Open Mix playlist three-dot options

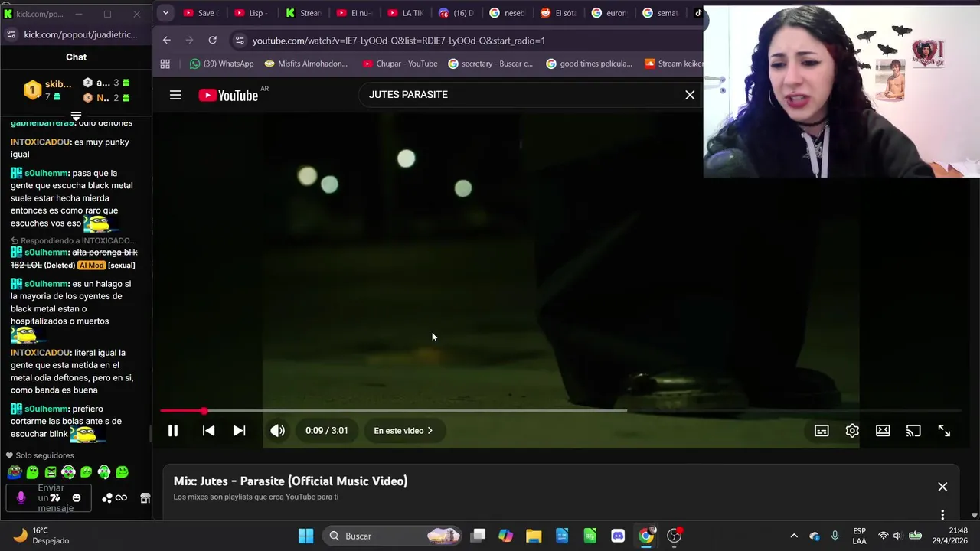coord(942,514)
